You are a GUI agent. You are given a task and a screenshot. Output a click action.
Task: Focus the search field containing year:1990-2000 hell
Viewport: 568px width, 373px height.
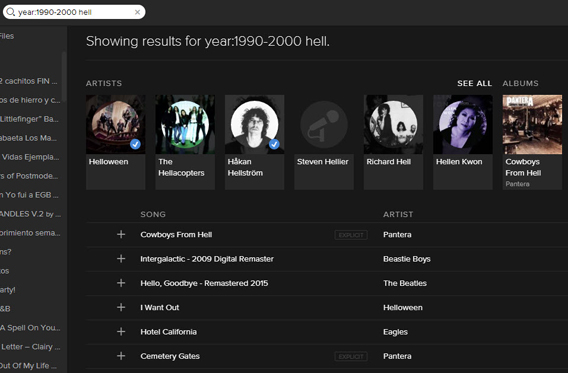(x=74, y=12)
